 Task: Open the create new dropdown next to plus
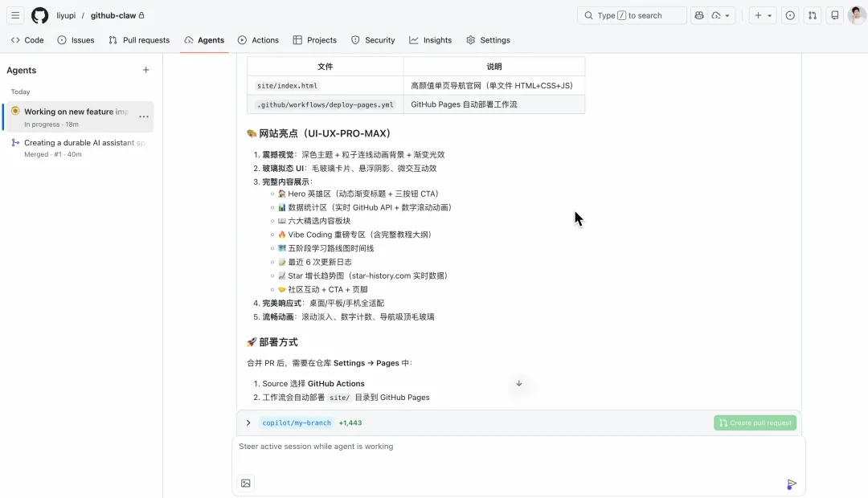769,14
